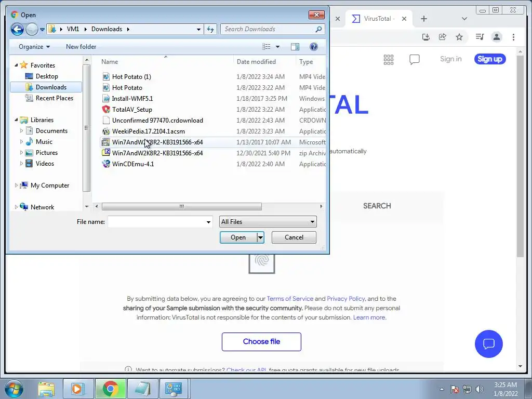Collapse the Libraries group
This screenshot has width=532, height=399.
[x=16, y=120]
